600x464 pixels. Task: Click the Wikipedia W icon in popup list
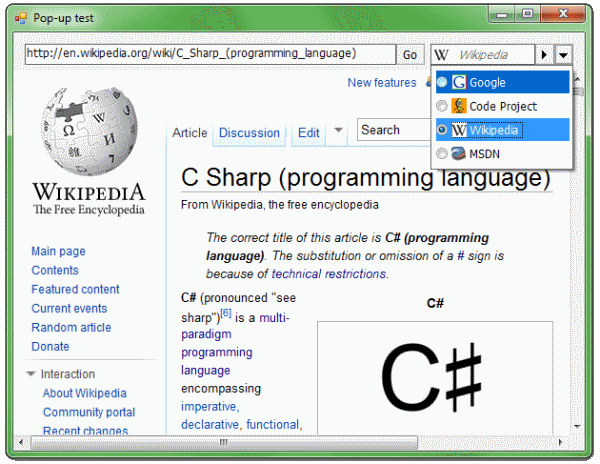coord(459,130)
